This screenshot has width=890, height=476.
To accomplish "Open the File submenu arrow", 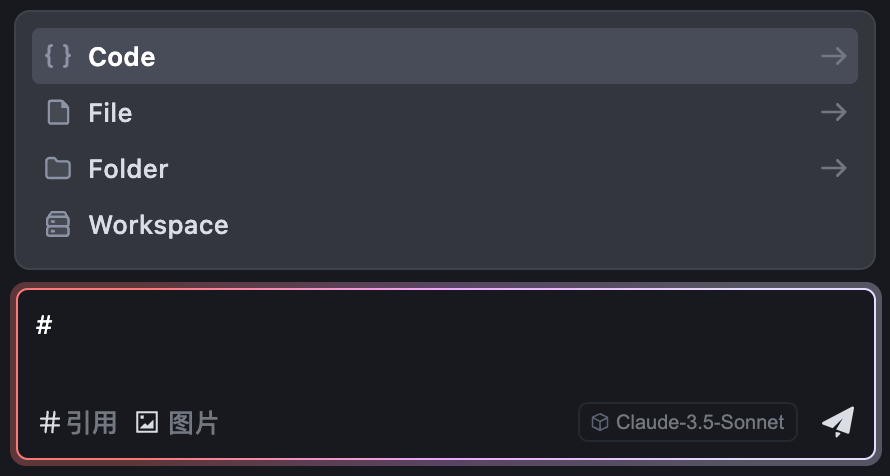I will pyautogui.click(x=834, y=112).
